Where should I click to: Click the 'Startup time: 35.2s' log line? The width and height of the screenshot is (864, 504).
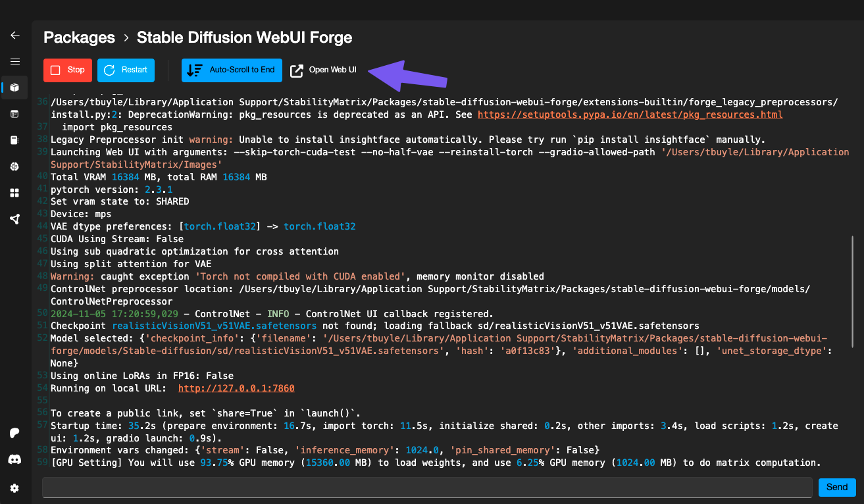coord(444,432)
